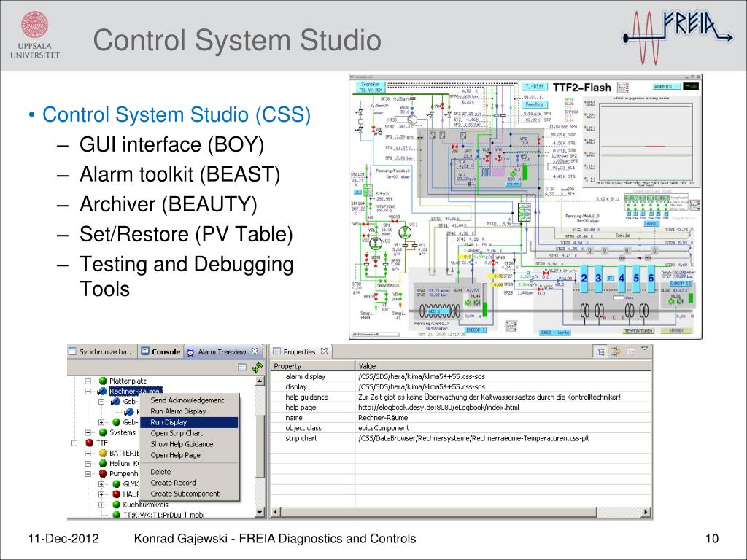Screen dimensions: 747x560
Task: Expand the GLYK tree node
Action: tap(101, 484)
